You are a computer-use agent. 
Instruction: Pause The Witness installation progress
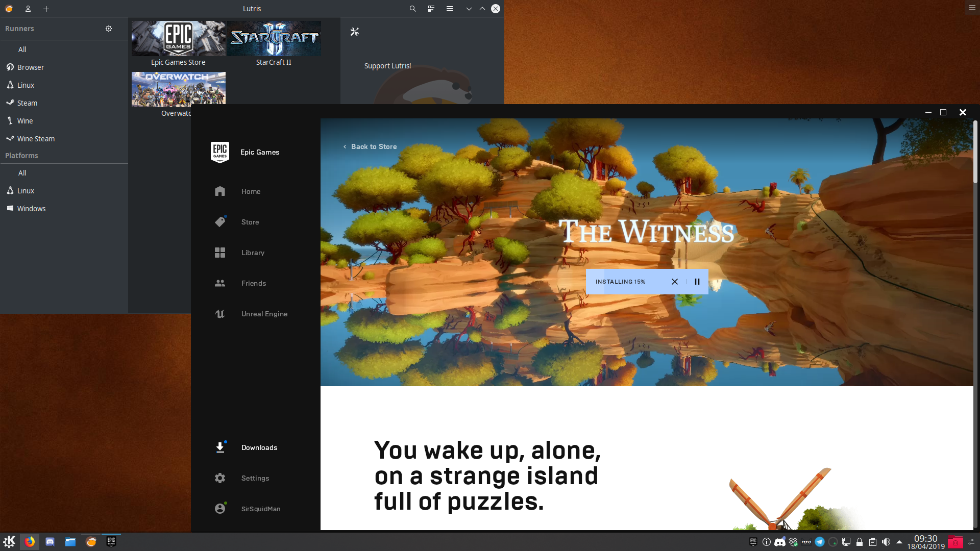click(697, 281)
